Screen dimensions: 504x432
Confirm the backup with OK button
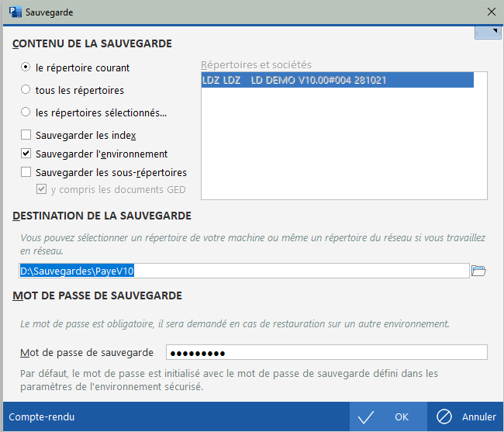pyautogui.click(x=388, y=417)
